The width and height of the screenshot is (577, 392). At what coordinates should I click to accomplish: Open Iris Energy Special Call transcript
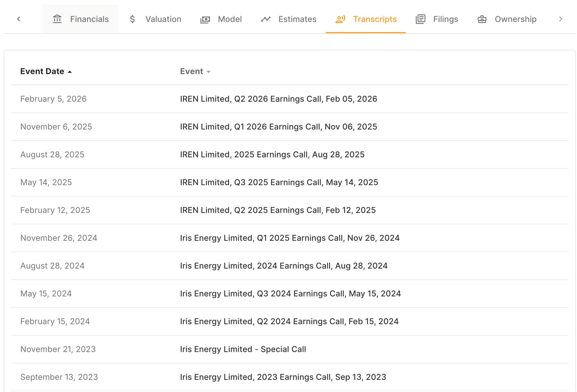[243, 349]
